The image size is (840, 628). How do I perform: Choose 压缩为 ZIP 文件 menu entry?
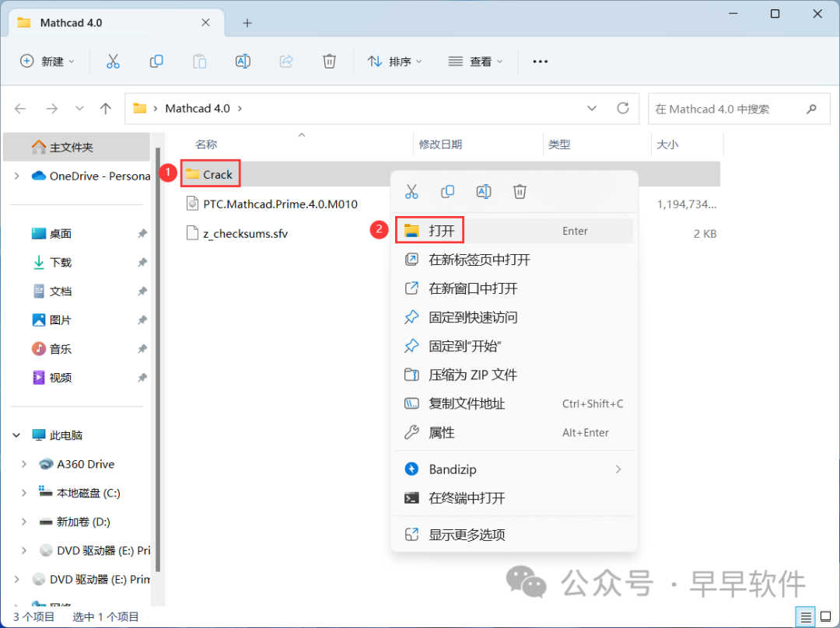(x=514, y=375)
